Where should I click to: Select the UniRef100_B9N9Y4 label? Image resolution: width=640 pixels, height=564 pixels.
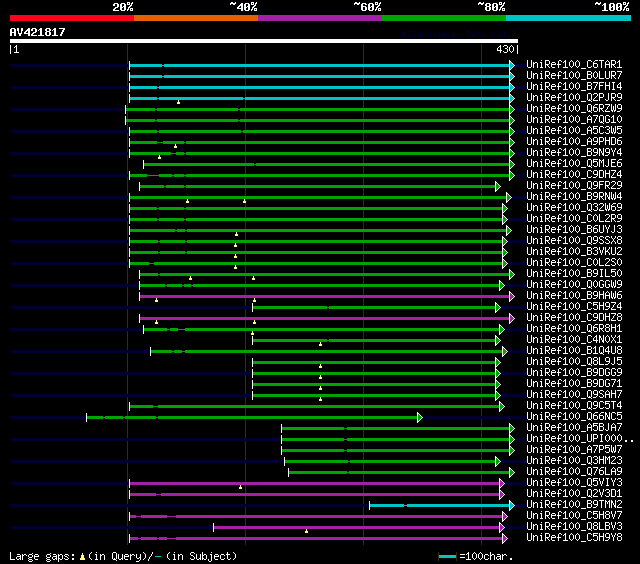(574, 153)
